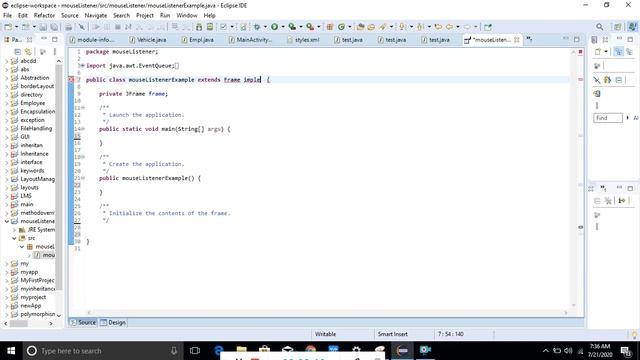Select the LayoutManager project

(37, 179)
